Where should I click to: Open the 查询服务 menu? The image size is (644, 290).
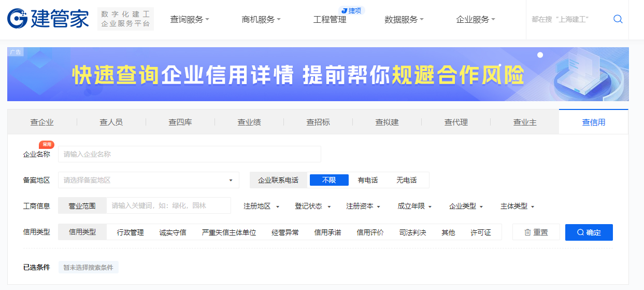190,20
